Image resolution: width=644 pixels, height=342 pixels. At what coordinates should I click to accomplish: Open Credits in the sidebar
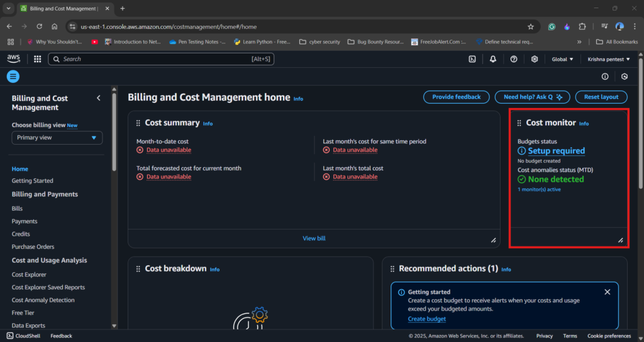click(x=21, y=234)
